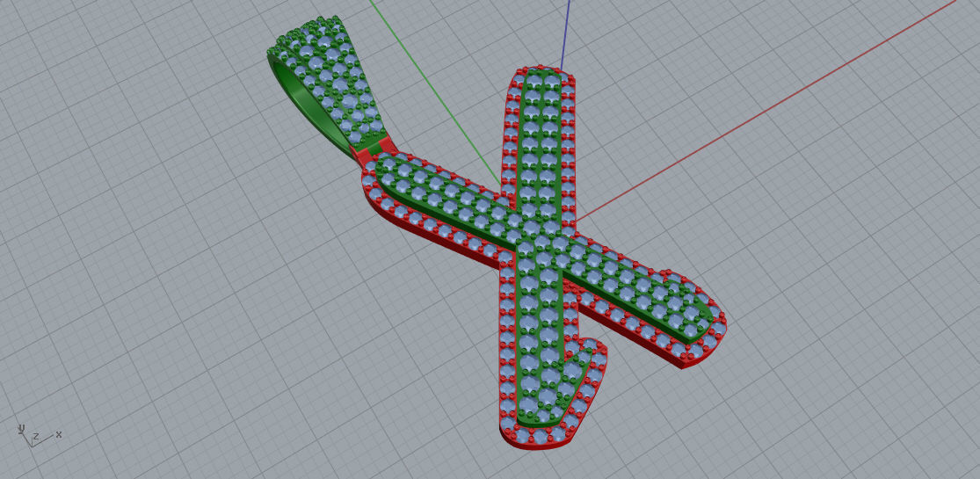
Task: Click the blue Z axis line
Action: pyautogui.click(x=566, y=34)
